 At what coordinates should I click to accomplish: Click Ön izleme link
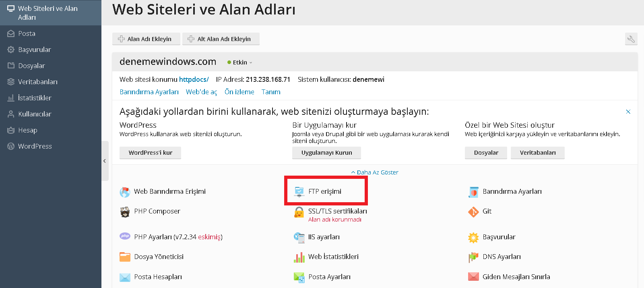[239, 92]
